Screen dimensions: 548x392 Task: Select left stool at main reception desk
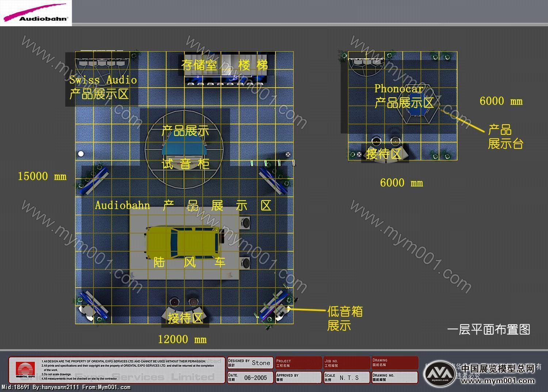tap(175, 302)
